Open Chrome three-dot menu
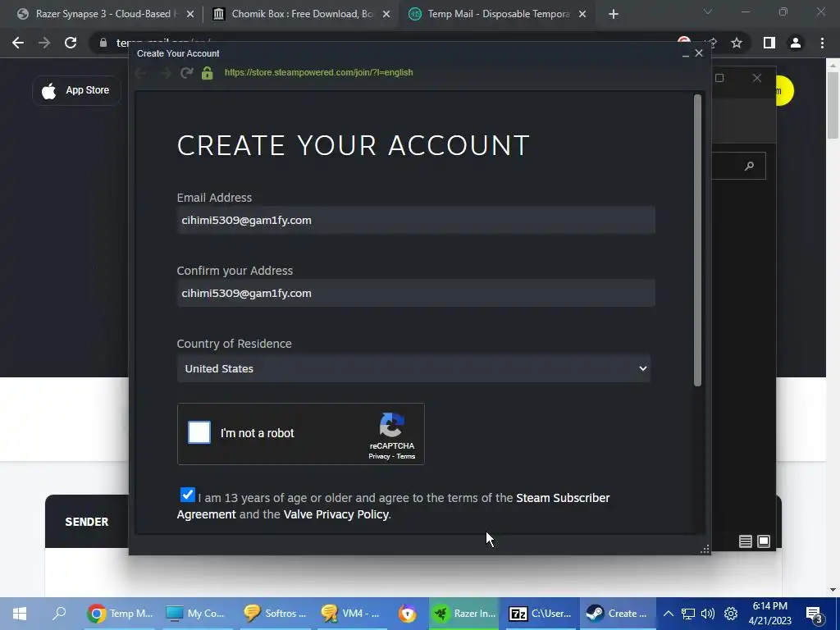The height and width of the screenshot is (630, 840). click(x=822, y=43)
